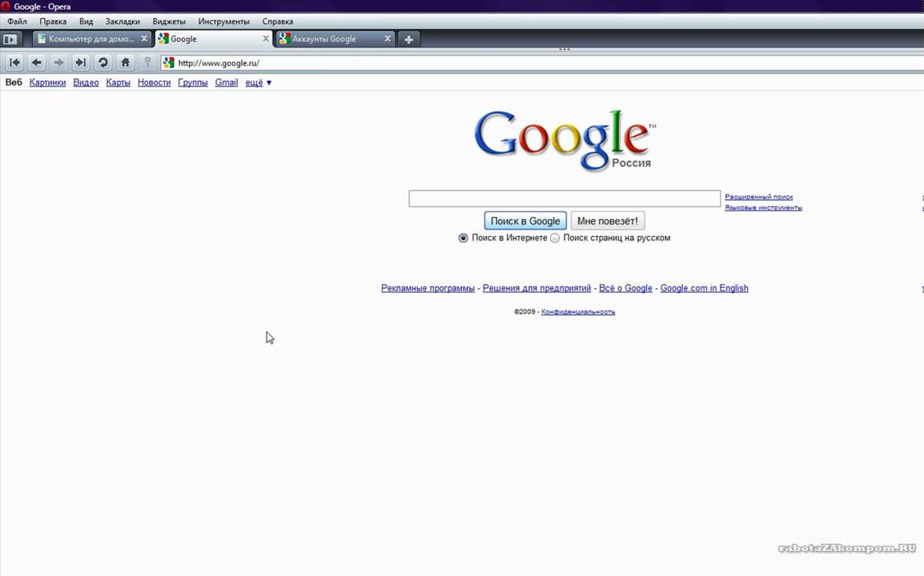924x576 pixels.
Task: Open the Картинки link
Action: [48, 82]
